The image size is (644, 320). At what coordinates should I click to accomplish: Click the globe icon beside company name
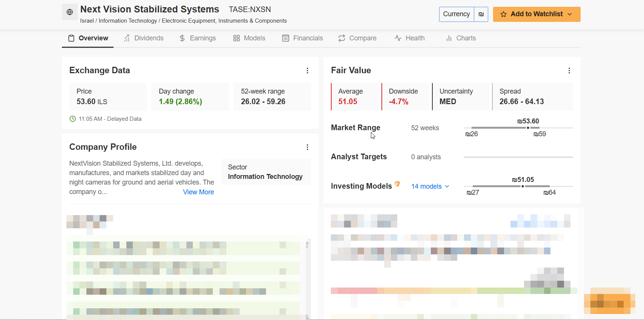(70, 12)
